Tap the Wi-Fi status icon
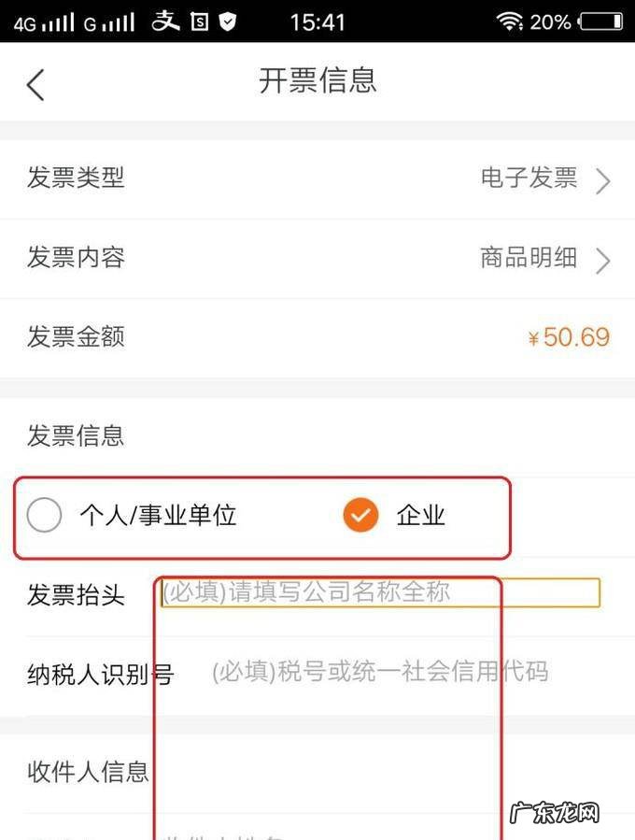Viewport: 635px width, 840px height. pyautogui.click(x=510, y=21)
